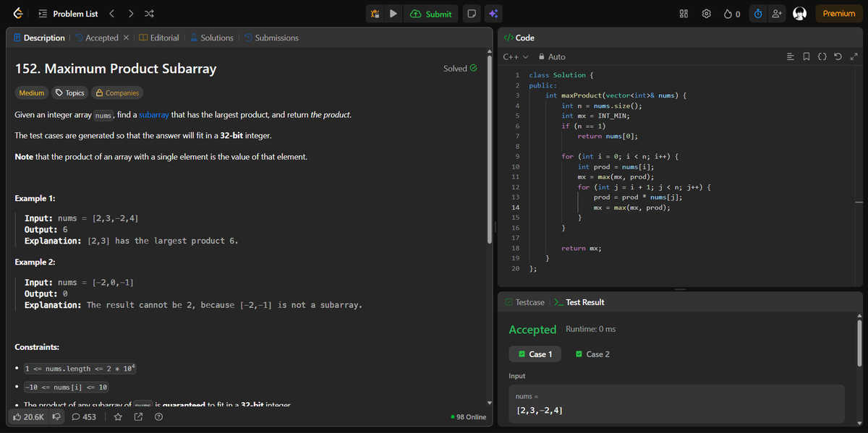Star the problem as favorite
868x433 pixels.
[x=118, y=417]
